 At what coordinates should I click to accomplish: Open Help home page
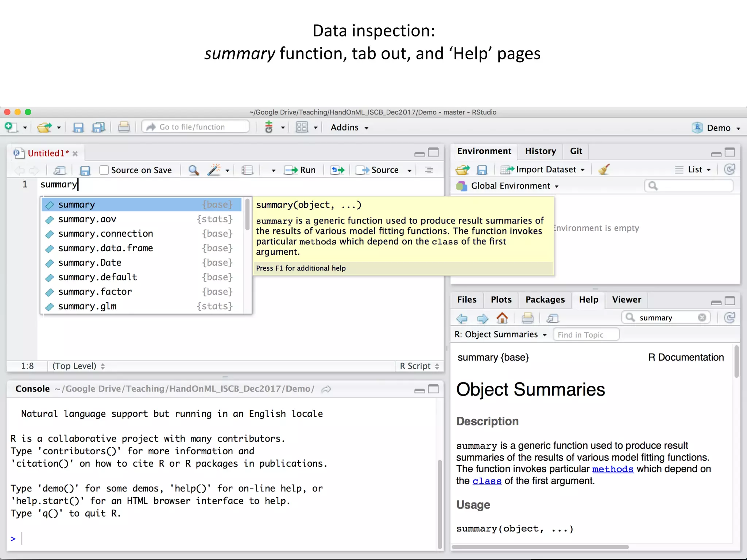(x=503, y=318)
